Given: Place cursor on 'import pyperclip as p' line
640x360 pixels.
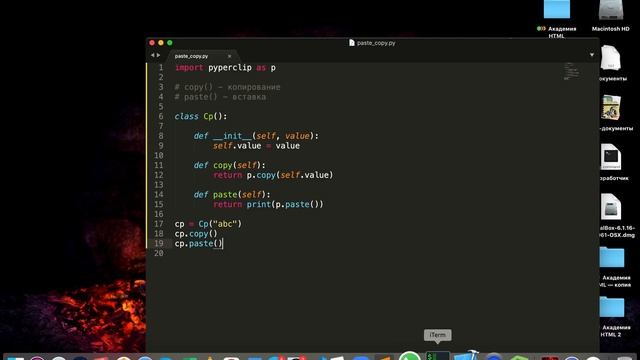Looking at the screenshot, I should point(225,68).
